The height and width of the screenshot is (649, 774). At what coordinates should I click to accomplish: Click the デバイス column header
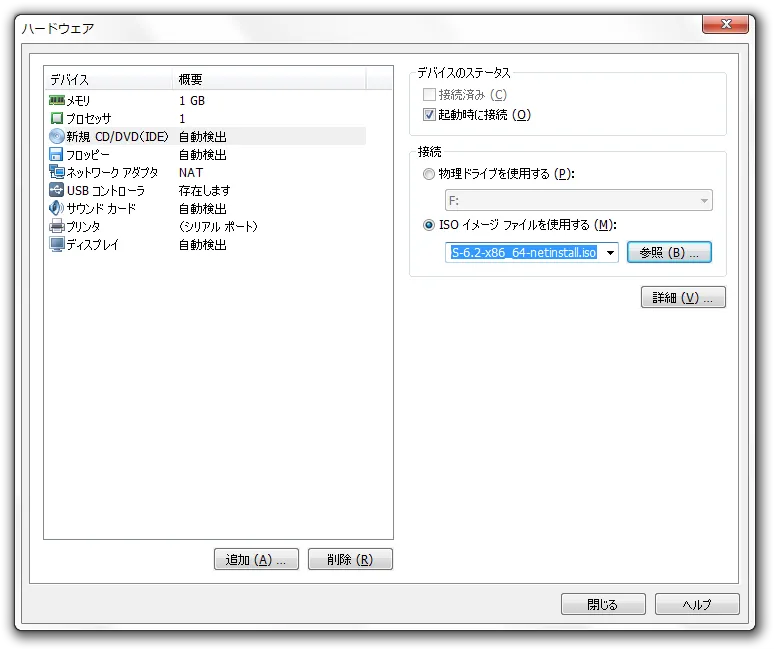point(108,79)
